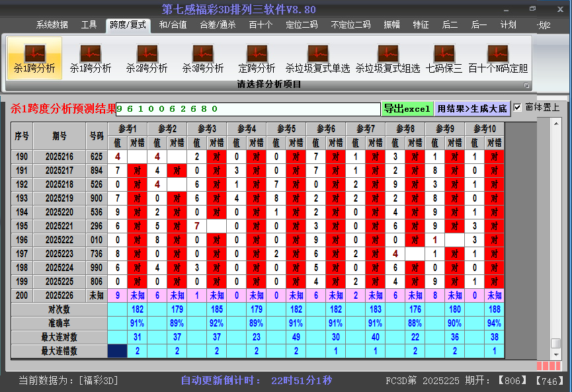Click the 导出excel button
The image size is (572, 392).
pos(407,108)
